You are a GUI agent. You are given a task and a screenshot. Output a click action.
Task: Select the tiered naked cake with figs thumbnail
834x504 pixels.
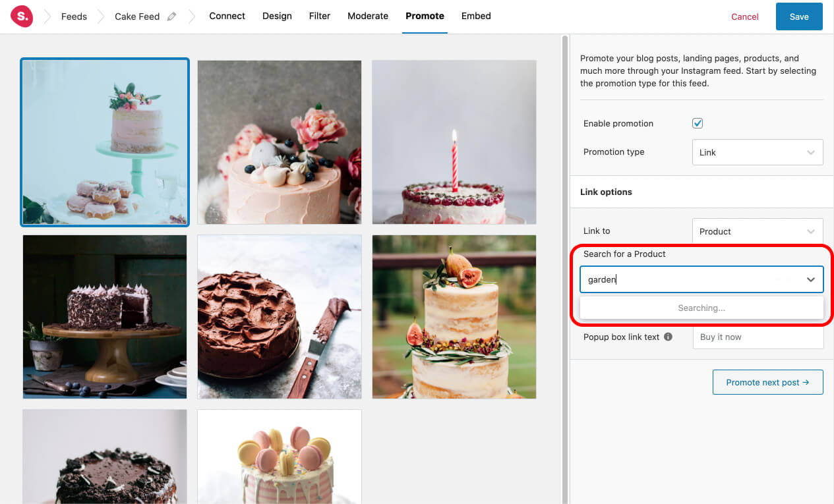pos(454,317)
